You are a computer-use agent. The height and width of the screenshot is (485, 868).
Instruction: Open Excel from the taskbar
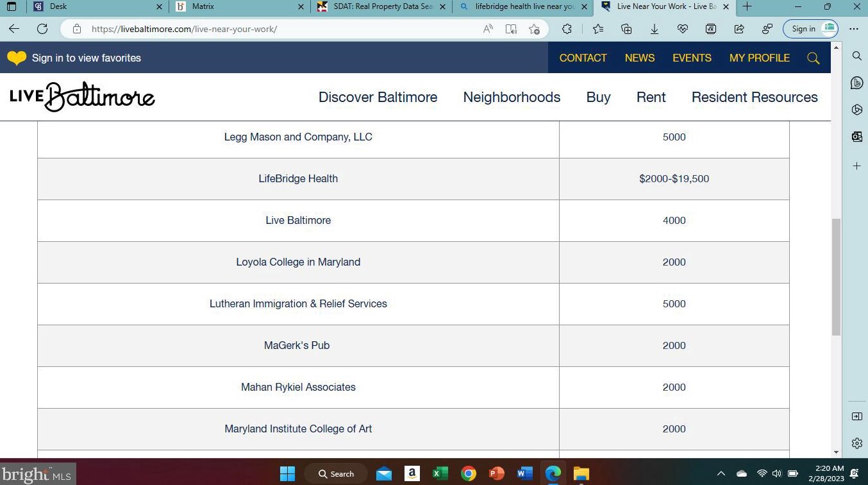click(x=440, y=473)
